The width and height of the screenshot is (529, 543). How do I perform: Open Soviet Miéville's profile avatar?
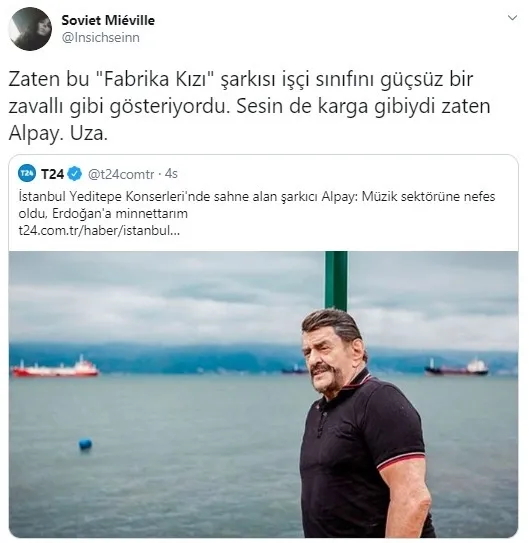coord(30,29)
